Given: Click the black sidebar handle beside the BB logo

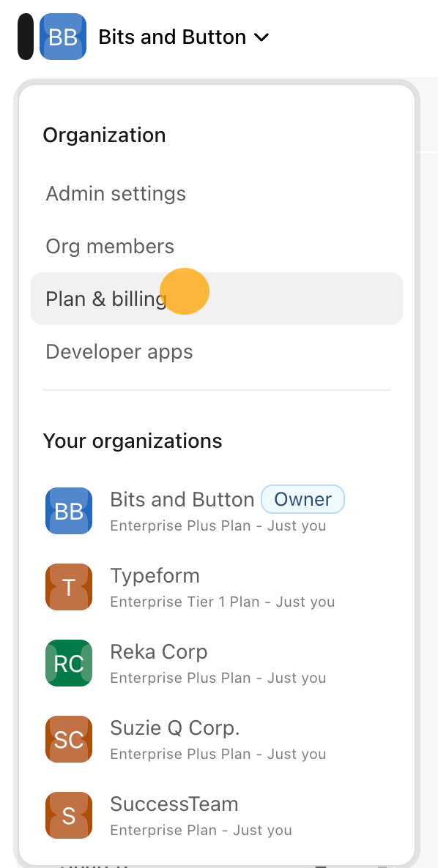Looking at the screenshot, I should (26, 37).
